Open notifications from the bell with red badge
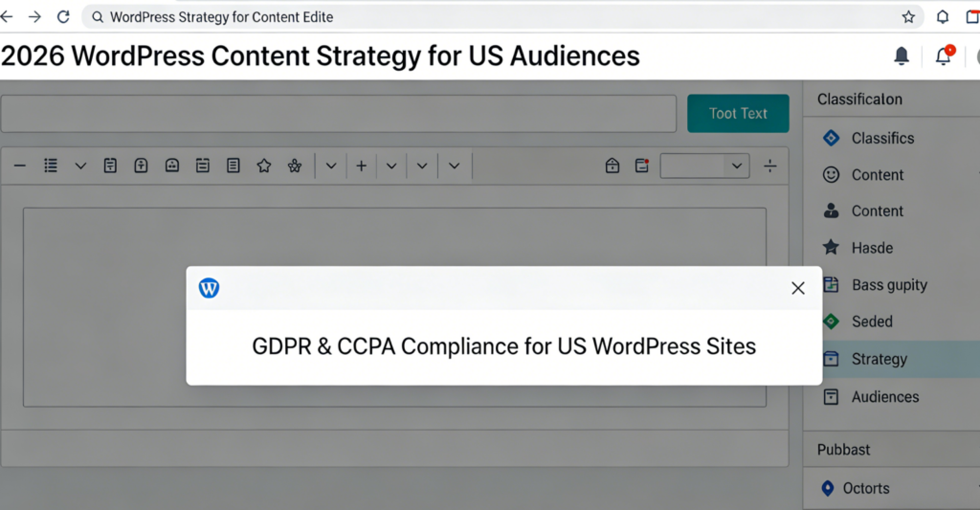Image resolution: width=980 pixels, height=510 pixels. (x=944, y=56)
